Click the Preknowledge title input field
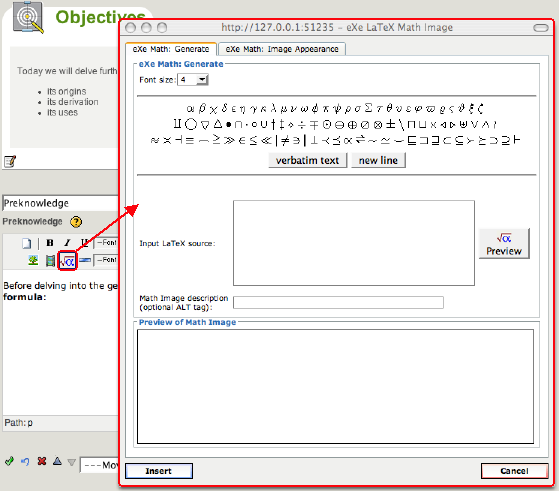Image resolution: width=559 pixels, height=491 pixels. click(x=60, y=203)
